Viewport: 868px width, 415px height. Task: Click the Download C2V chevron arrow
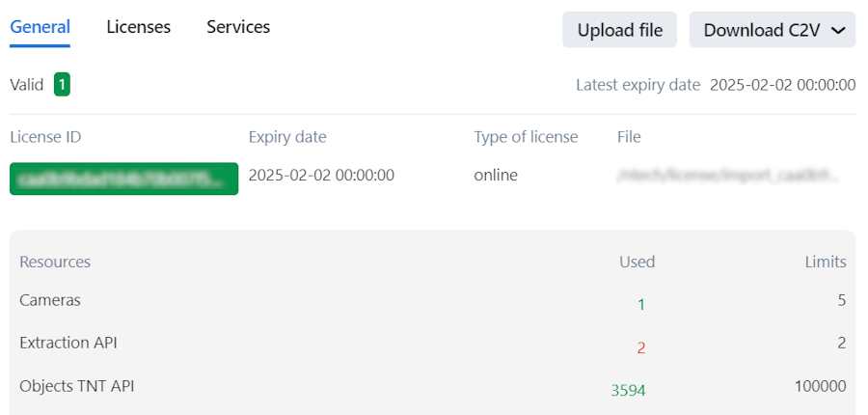click(837, 31)
